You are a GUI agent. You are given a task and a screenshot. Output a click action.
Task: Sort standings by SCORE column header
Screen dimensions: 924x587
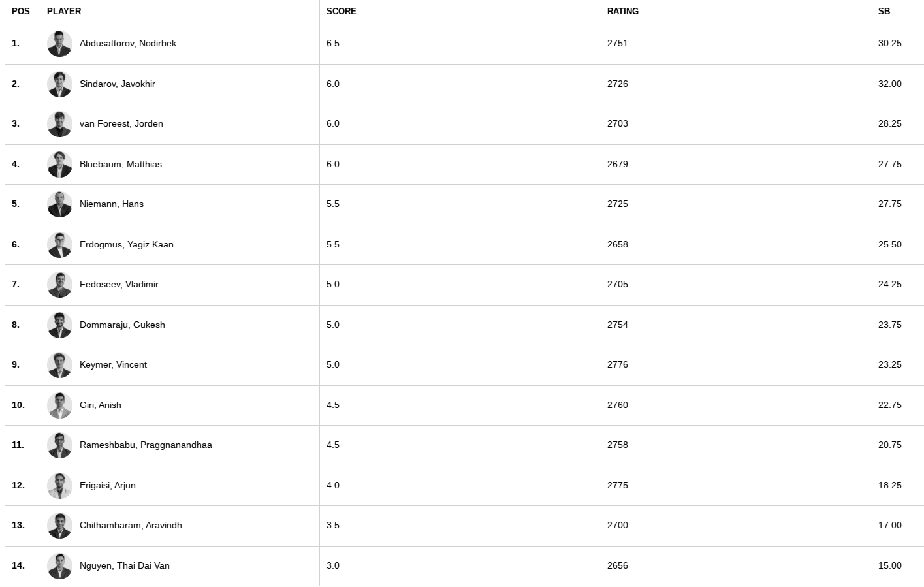(341, 11)
